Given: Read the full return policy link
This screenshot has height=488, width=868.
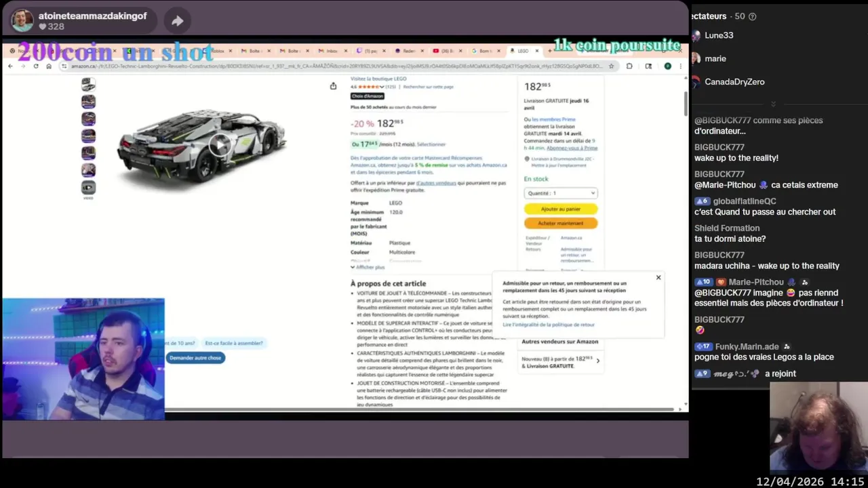Looking at the screenshot, I should coord(549,325).
